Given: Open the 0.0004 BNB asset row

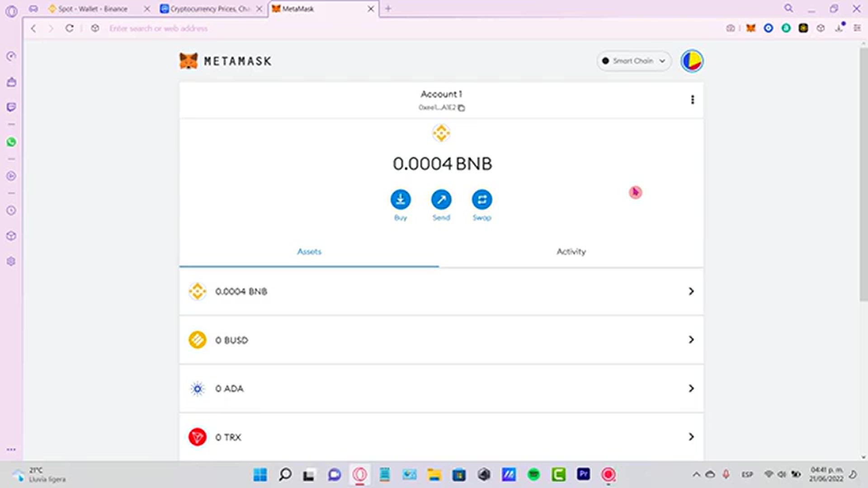Looking at the screenshot, I should point(441,291).
